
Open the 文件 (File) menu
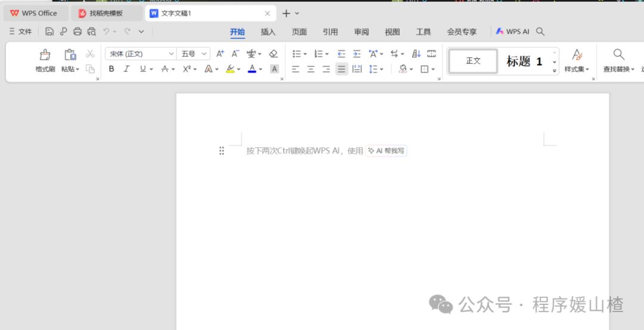20,32
